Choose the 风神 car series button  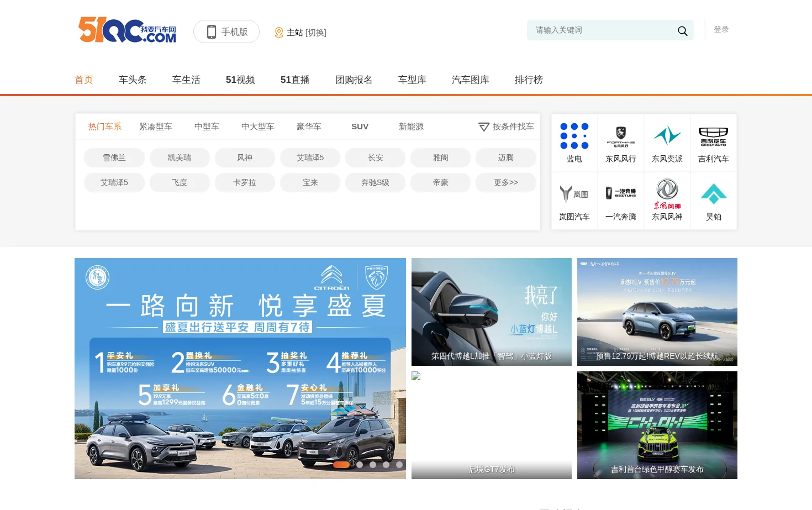pos(245,157)
